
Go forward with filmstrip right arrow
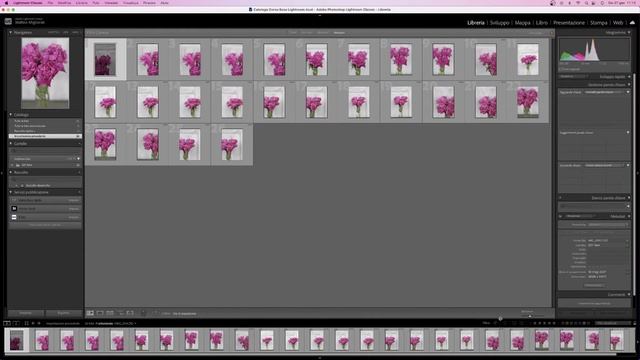[x=39, y=323]
